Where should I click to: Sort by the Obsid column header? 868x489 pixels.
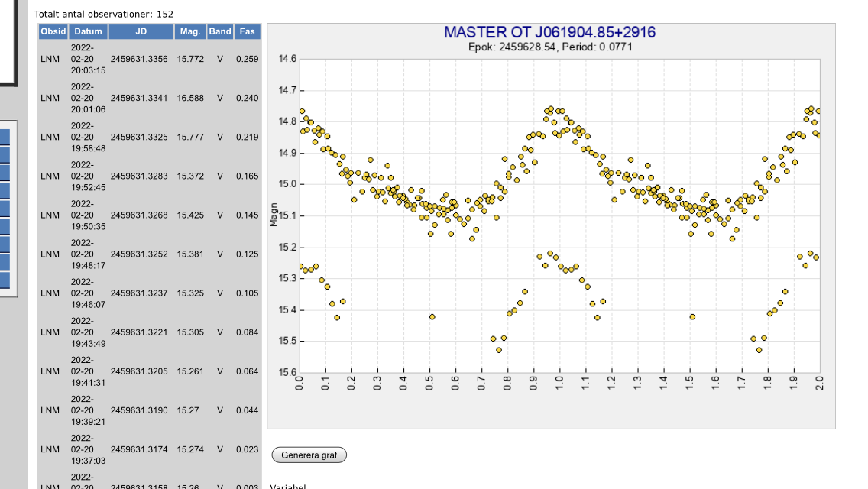tap(53, 31)
